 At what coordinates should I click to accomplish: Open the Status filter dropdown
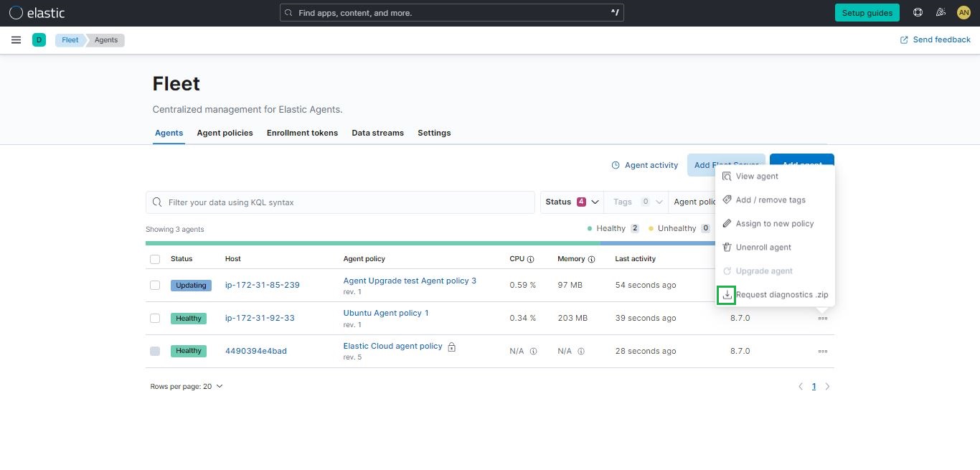571,202
